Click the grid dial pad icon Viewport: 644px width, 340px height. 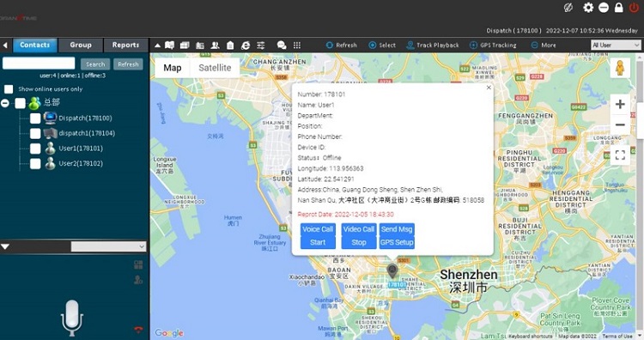[x=297, y=46]
